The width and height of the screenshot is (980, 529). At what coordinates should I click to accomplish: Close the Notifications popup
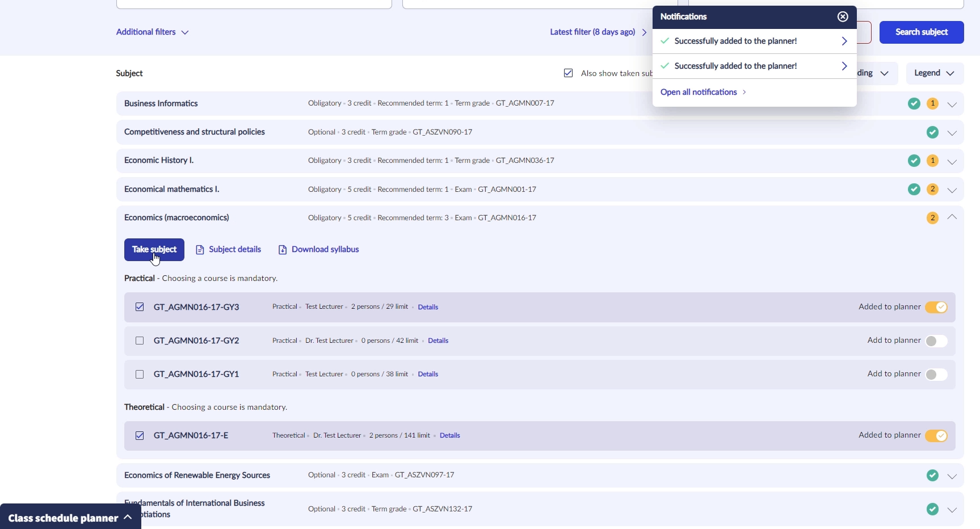coord(843,17)
